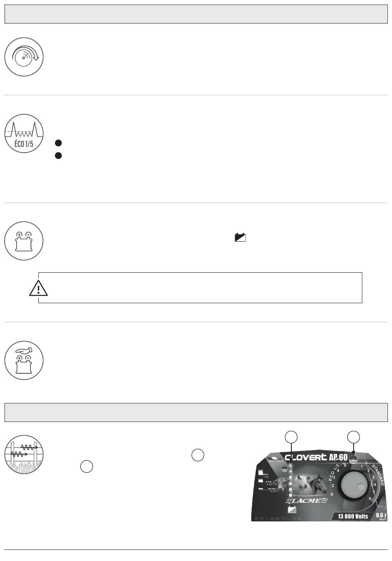Turn the energizer's round power knob
Viewport: 392px width, 561px height.
click(x=353, y=486)
